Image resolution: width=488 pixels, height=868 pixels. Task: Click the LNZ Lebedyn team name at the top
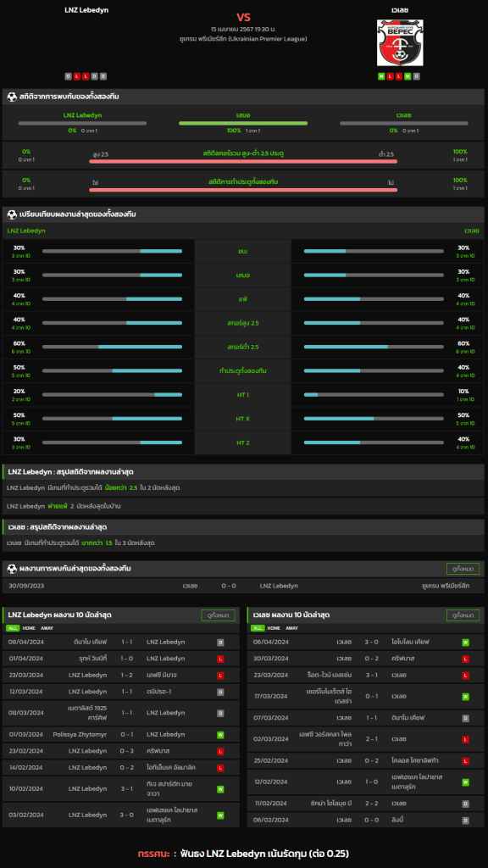point(86,10)
